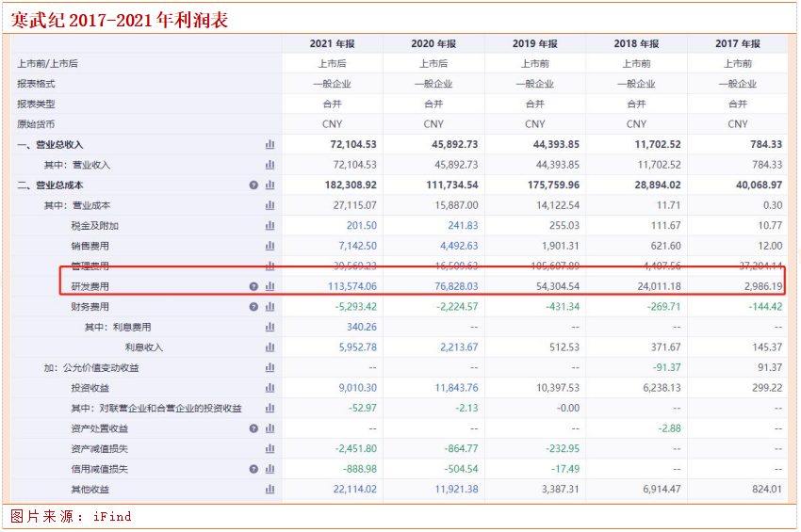Open help icon for 二、营业总成本

(x=253, y=185)
